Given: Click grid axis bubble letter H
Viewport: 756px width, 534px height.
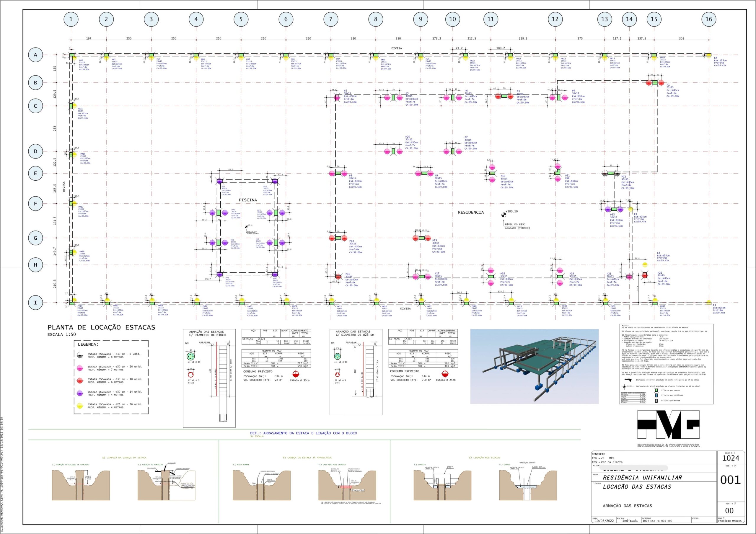Looking at the screenshot, I should [x=35, y=265].
